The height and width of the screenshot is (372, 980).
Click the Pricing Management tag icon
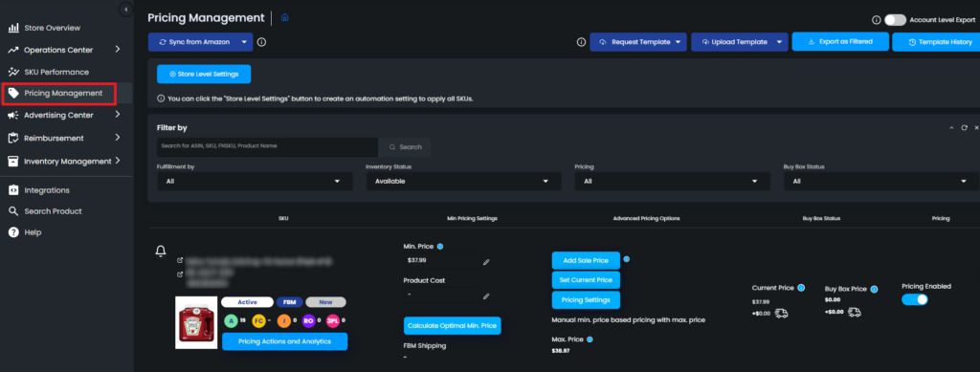[x=13, y=93]
